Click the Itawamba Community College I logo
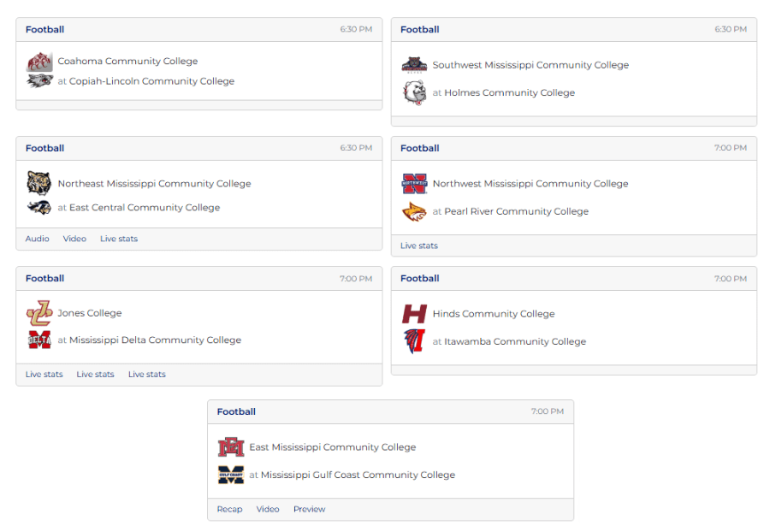Image resolution: width=770 pixels, height=532 pixels. tap(414, 341)
